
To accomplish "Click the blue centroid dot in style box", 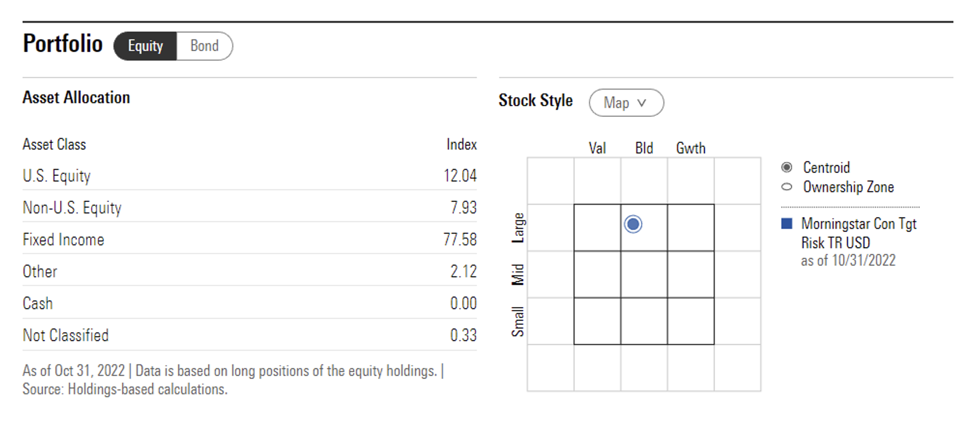I will tap(633, 224).
